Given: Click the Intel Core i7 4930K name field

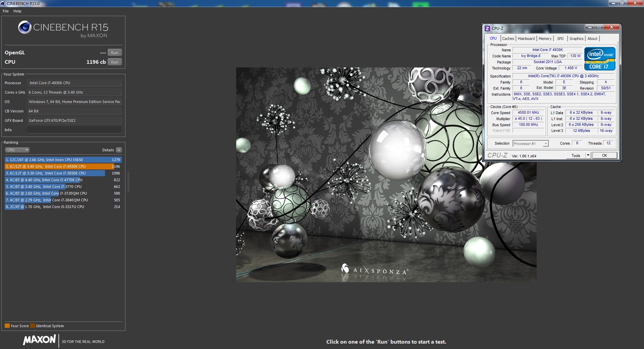Looking at the screenshot, I should click(548, 50).
